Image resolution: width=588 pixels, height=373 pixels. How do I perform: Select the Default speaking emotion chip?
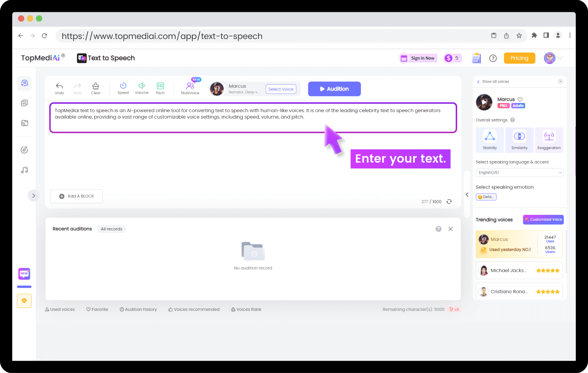click(486, 197)
